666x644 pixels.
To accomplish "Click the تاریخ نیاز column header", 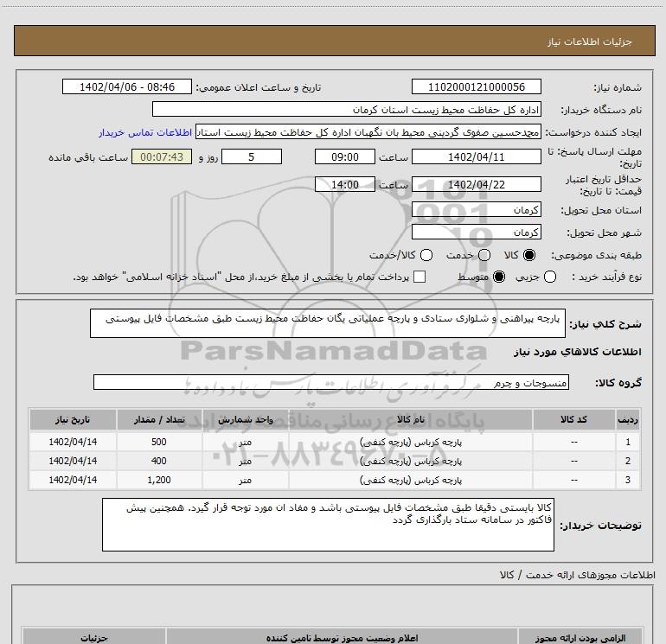I will coord(73,420).
